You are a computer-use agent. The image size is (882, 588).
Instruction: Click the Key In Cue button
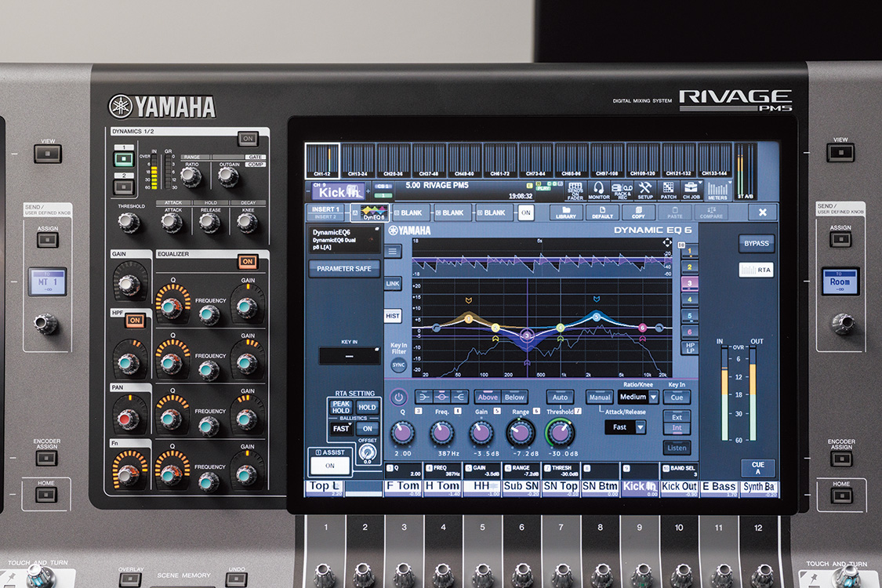point(677,397)
